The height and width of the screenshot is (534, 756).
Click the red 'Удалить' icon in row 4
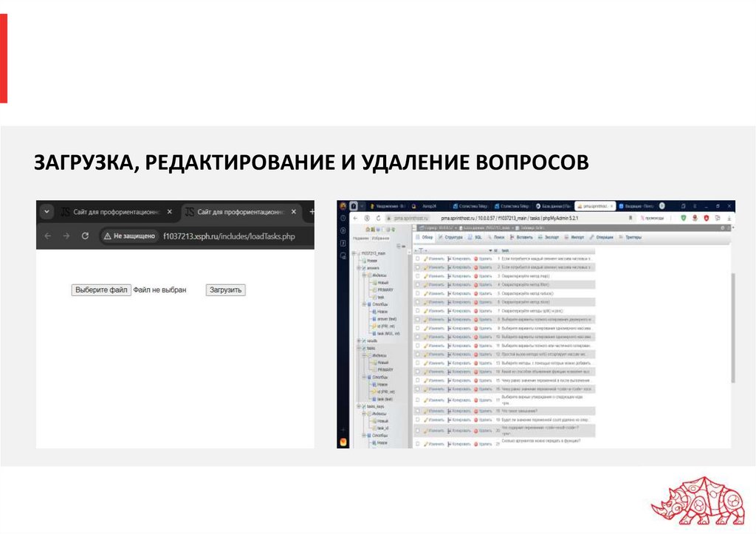point(476,284)
